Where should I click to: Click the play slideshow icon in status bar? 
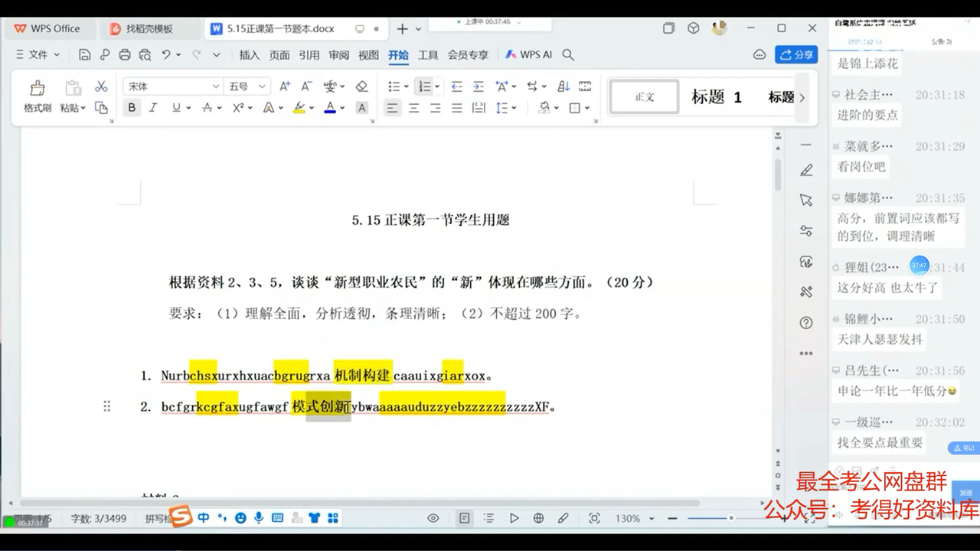pyautogui.click(x=514, y=518)
